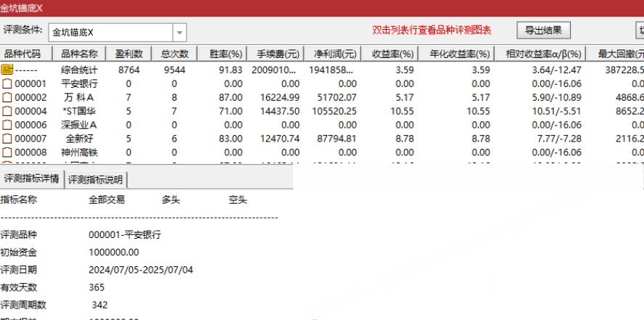
Task: Click the document icon beside 000006
Action: coord(7,125)
